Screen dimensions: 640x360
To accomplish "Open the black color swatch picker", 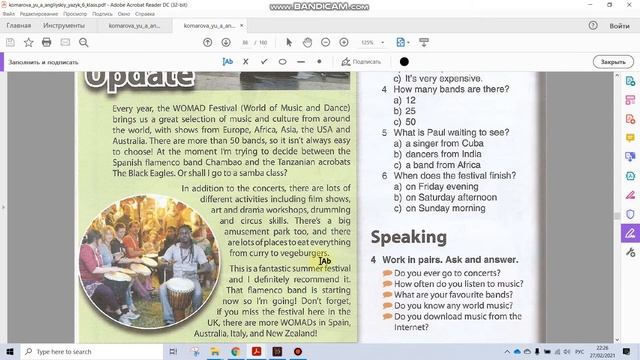I will tap(404, 62).
